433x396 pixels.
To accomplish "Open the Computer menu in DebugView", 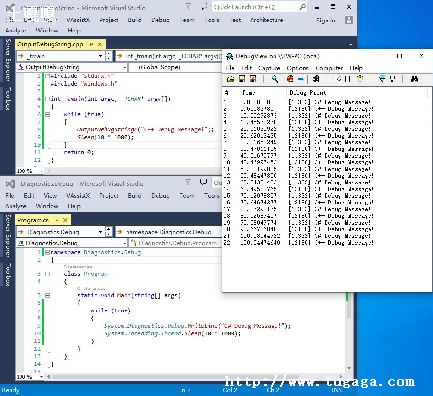I will [329, 68].
